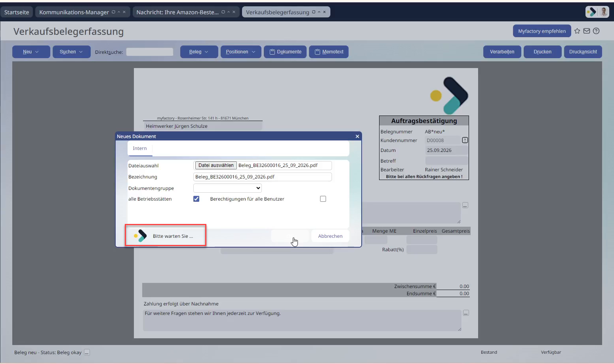The height and width of the screenshot is (364, 614).
Task: Click the Myfactory empfehlen button
Action: coord(542,31)
